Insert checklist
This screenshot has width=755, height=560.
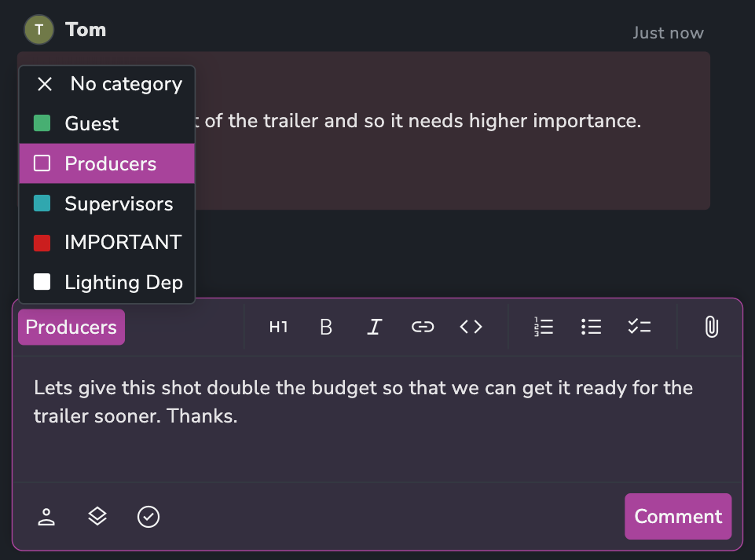point(640,327)
